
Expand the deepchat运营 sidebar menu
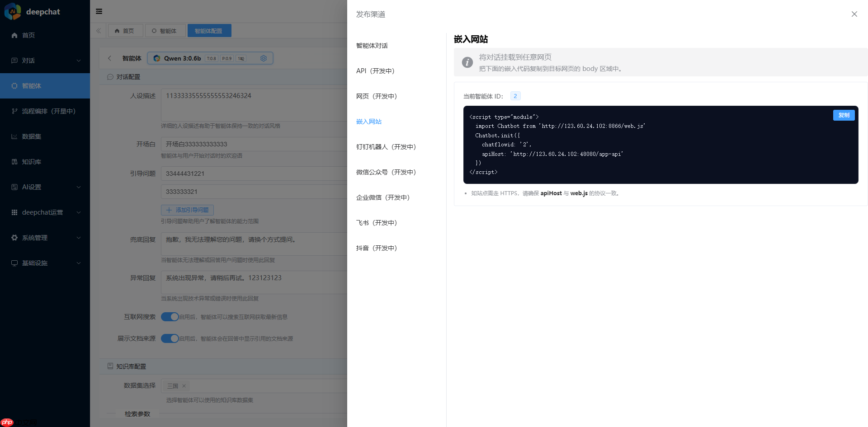coord(42,212)
